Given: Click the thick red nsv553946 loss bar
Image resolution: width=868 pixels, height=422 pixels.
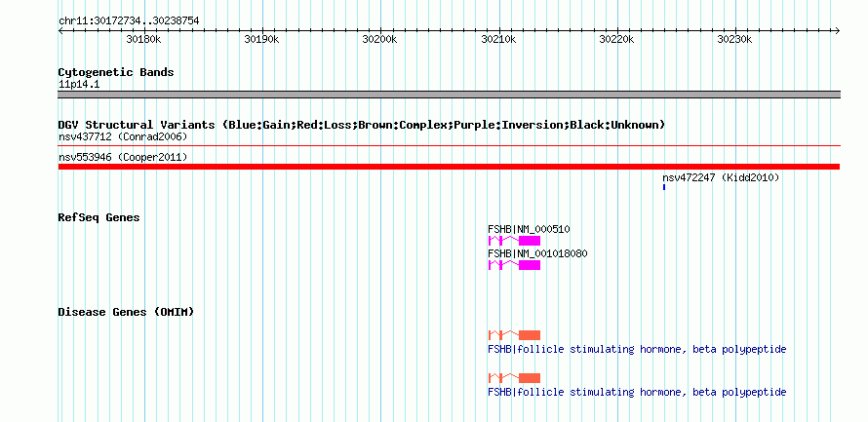Looking at the screenshot, I should [x=449, y=167].
